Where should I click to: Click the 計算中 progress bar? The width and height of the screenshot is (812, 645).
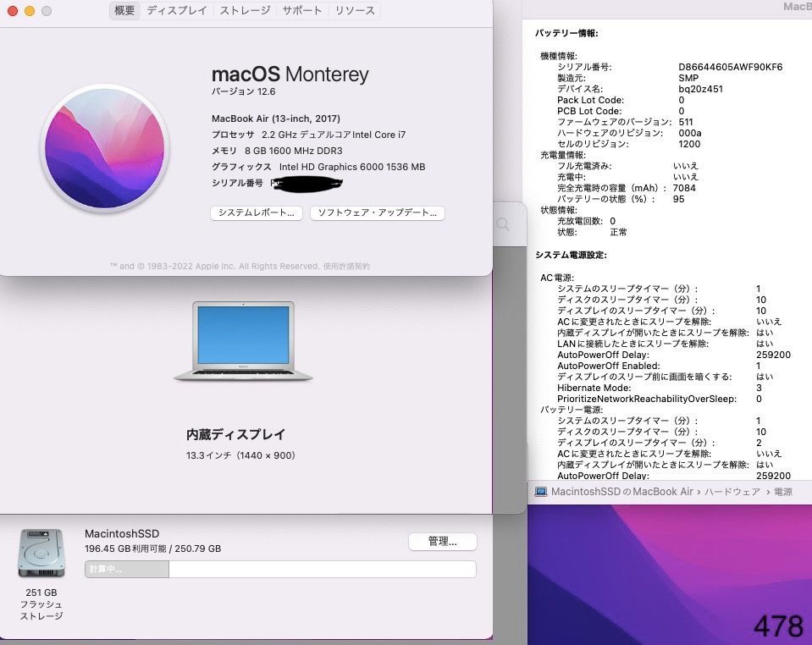125,571
